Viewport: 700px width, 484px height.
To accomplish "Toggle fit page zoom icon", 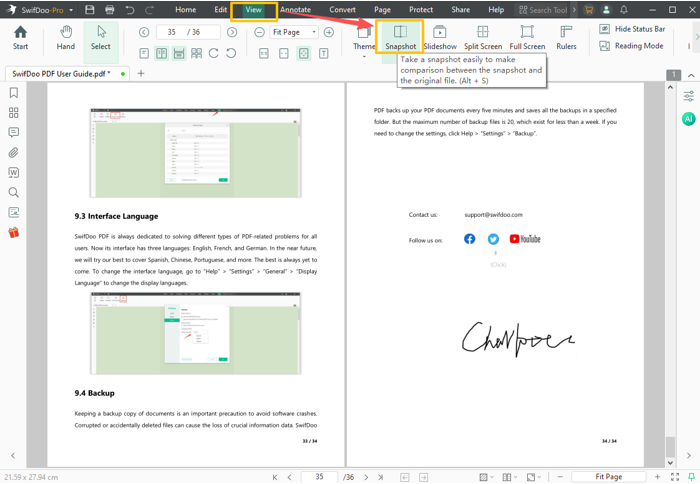I will 304,54.
